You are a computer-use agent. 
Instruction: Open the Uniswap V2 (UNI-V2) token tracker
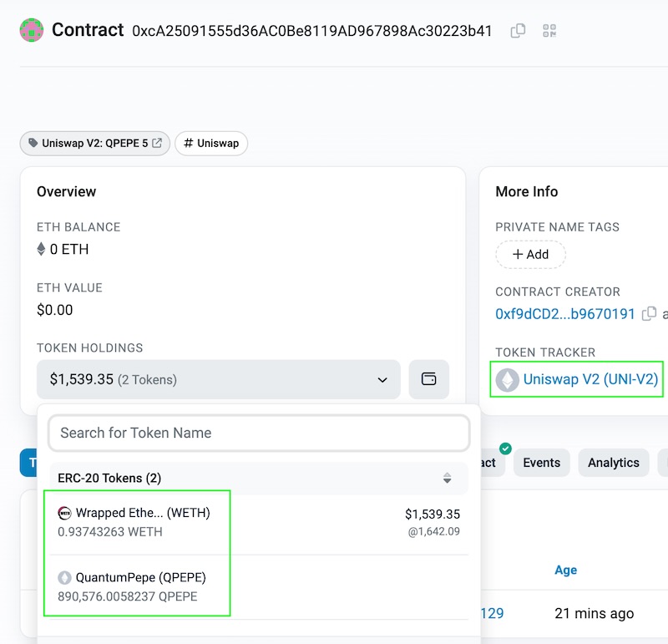click(x=590, y=380)
